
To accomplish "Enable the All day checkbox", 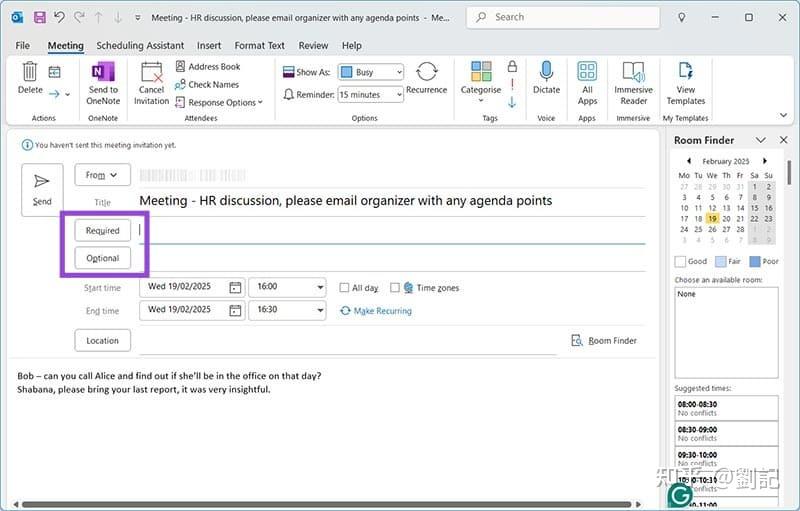I will coord(344,288).
